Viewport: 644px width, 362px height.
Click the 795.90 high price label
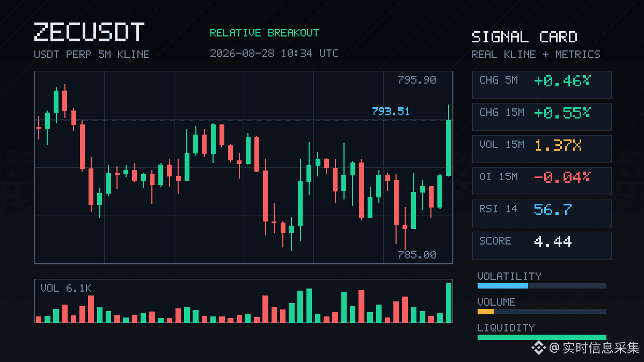click(417, 80)
